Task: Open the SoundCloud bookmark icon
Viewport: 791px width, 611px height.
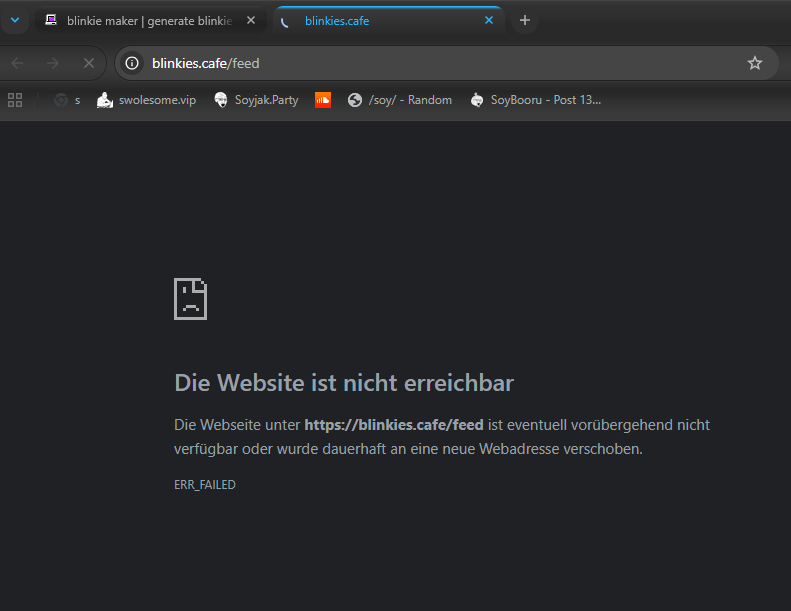Action: pos(323,100)
